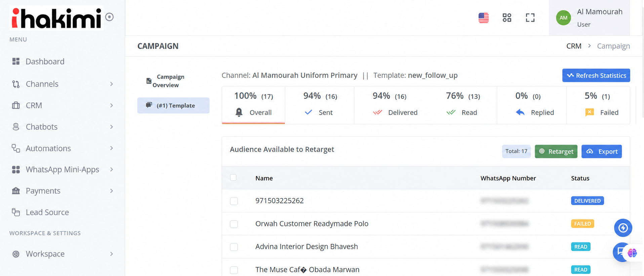Image resolution: width=644 pixels, height=276 pixels.
Task: Click the Workspace gear icon
Action: click(16, 254)
